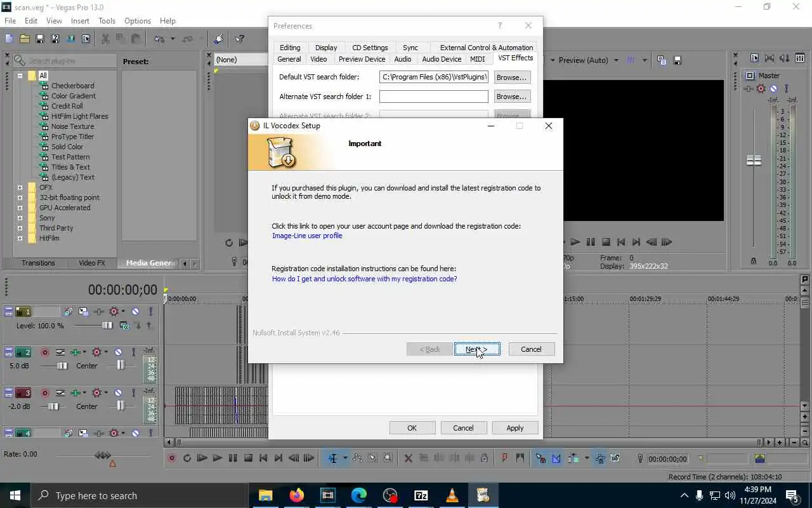This screenshot has width=812, height=508.
Task: Open Preview quality dropdown arrow
Action: coord(616,60)
